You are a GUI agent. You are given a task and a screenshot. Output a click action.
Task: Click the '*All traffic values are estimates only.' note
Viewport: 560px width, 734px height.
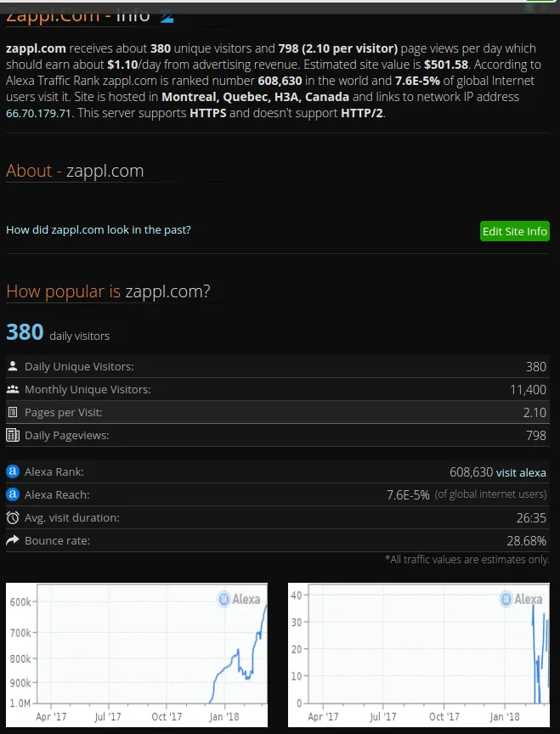(x=467, y=559)
